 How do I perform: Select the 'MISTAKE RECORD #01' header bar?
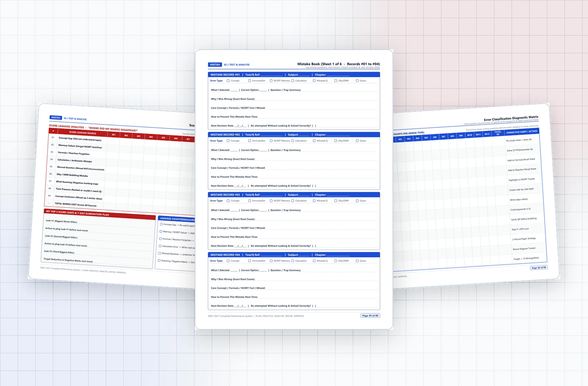click(294, 75)
